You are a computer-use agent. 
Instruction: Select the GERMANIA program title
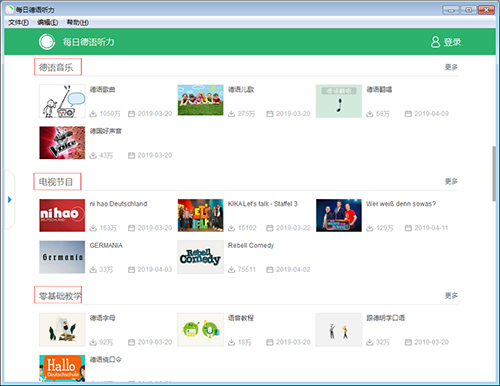[x=106, y=245]
